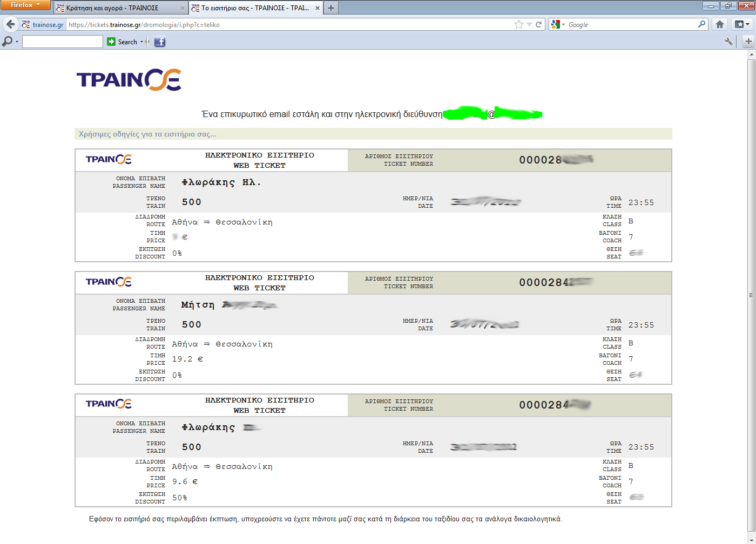Screen dimensions: 756x544
Task: Click the '50%' discount value
Action: (x=179, y=498)
